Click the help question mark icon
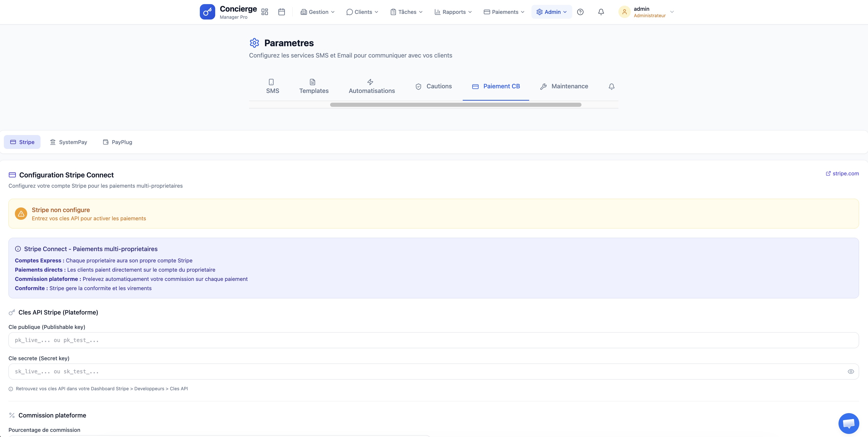This screenshot has width=868, height=437. [x=580, y=12]
